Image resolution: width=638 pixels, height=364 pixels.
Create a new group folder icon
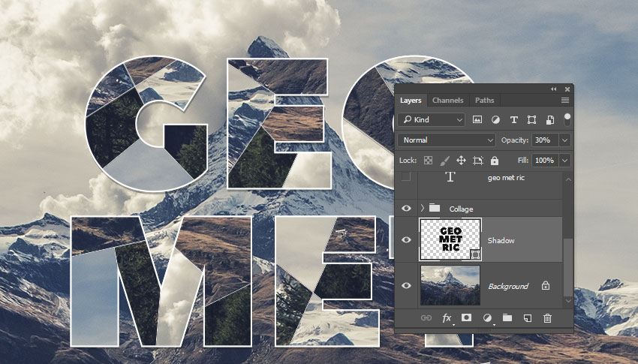pyautogui.click(x=507, y=318)
